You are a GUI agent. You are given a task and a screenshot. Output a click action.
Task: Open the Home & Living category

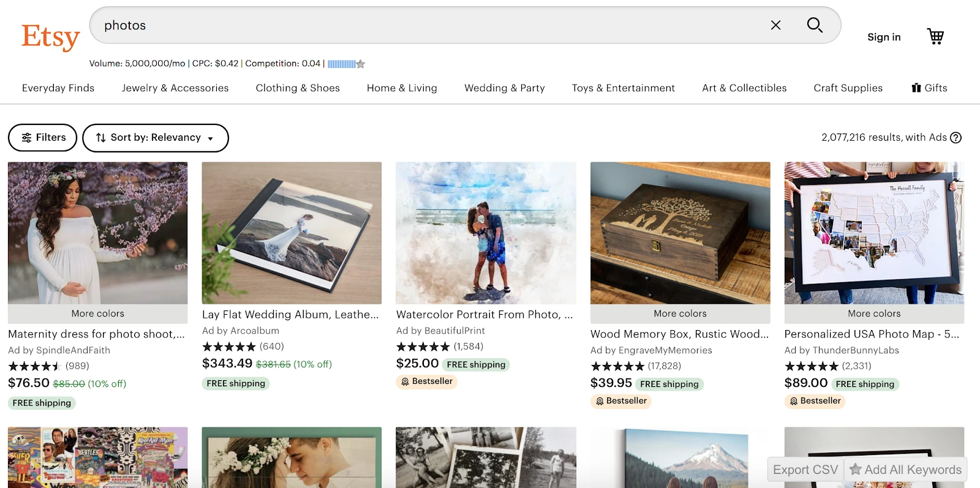point(402,88)
